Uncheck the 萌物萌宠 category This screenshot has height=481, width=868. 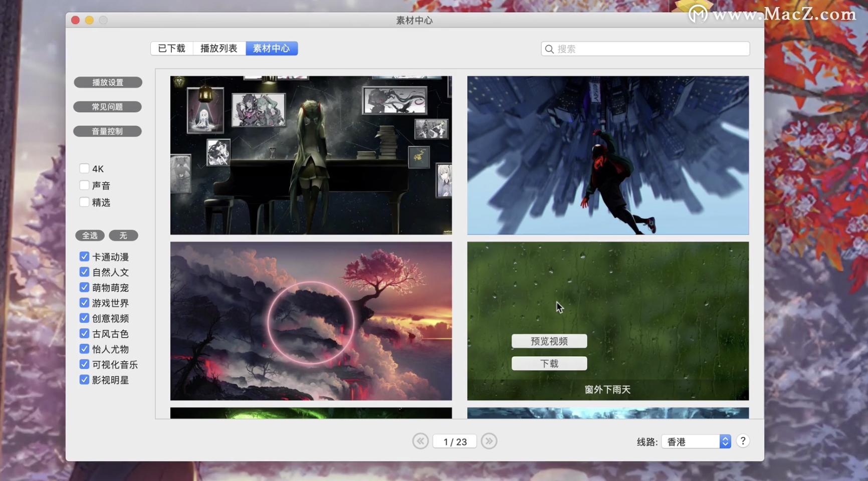tap(84, 288)
